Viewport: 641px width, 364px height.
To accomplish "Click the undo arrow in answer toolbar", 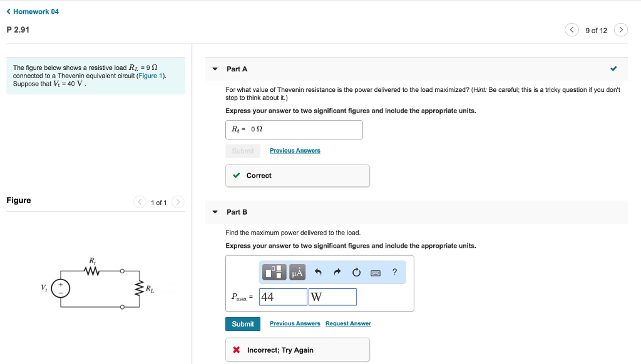I will [x=318, y=272].
